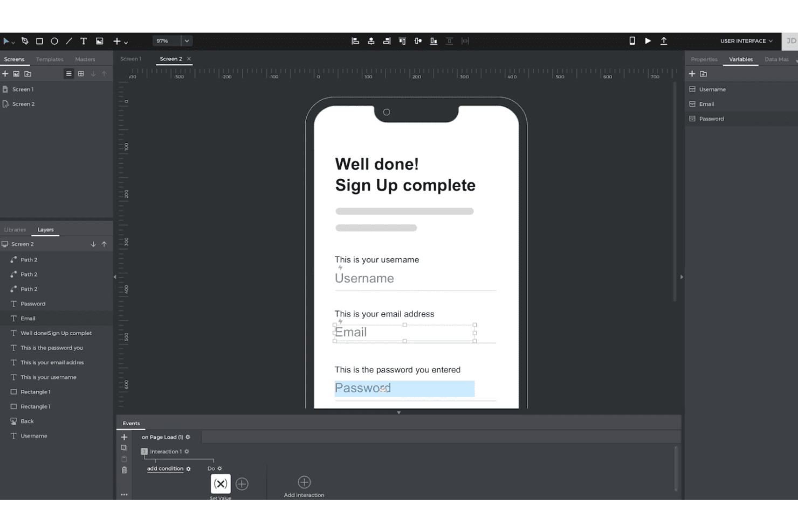Move layer up with up arrow
This screenshot has height=532, width=798.
pyautogui.click(x=104, y=244)
